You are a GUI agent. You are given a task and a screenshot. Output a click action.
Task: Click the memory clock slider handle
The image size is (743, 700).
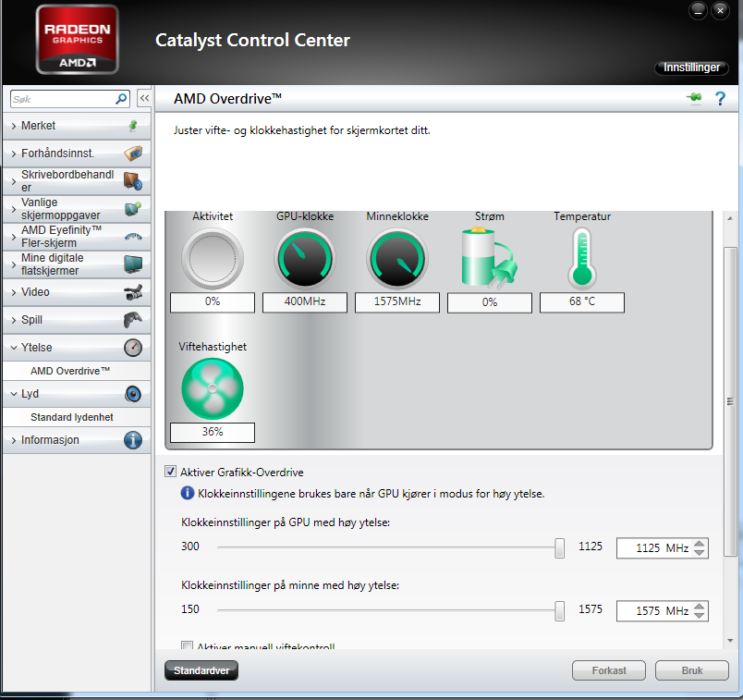coord(560,611)
